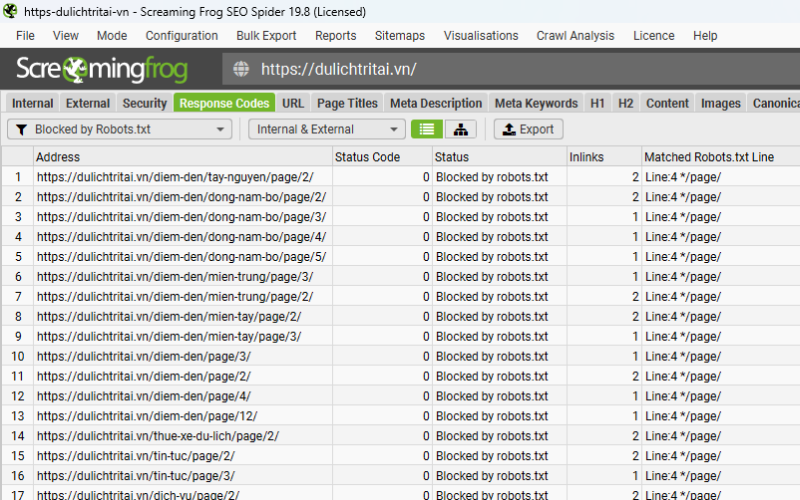Select the dong-nam-bo/page/3/ address
Image resolution: width=800 pixels, height=500 pixels.
[181, 217]
